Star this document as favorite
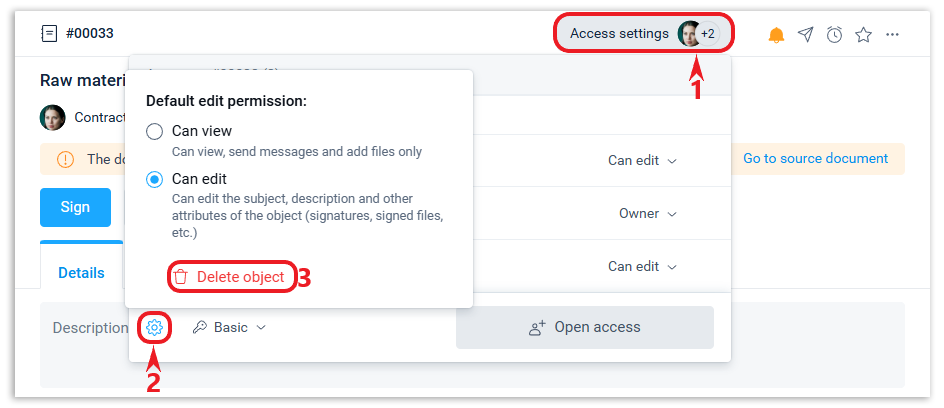Screen dimensions: 944x408 click(x=863, y=35)
